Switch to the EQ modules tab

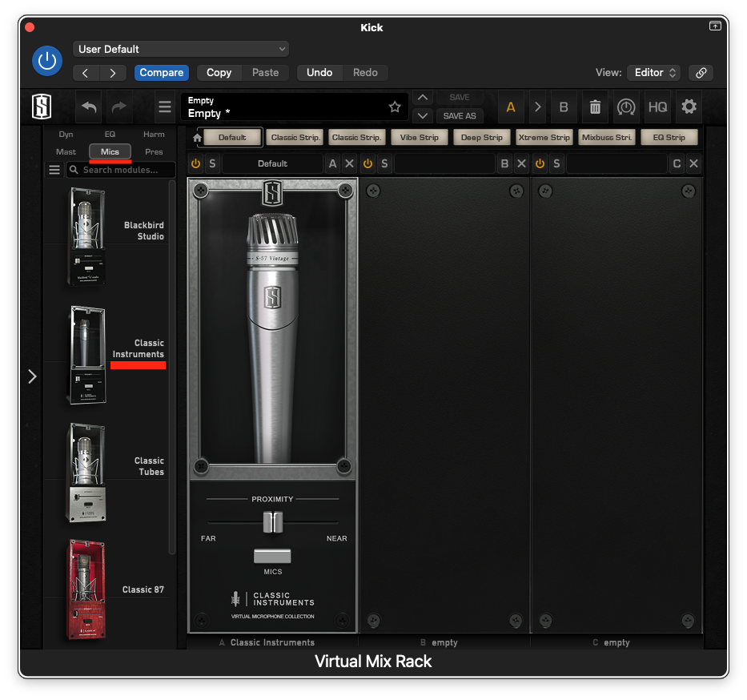110,134
